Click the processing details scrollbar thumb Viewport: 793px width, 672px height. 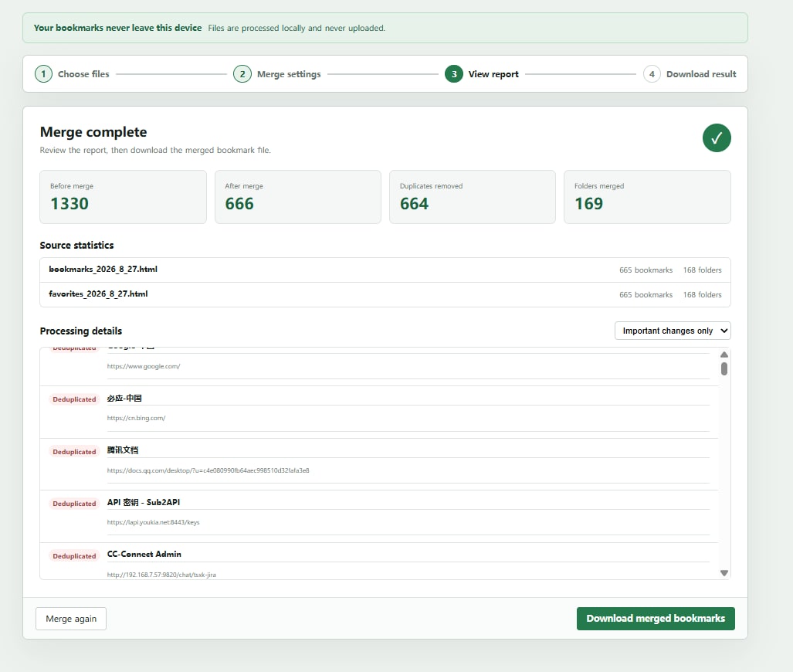[724, 369]
